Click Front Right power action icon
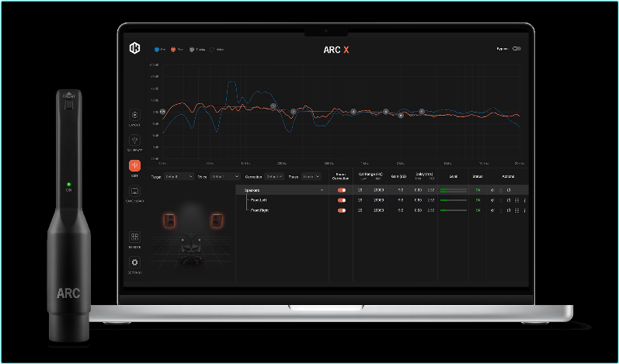Image resolution: width=619 pixels, height=364 pixels. pyautogui.click(x=501, y=210)
